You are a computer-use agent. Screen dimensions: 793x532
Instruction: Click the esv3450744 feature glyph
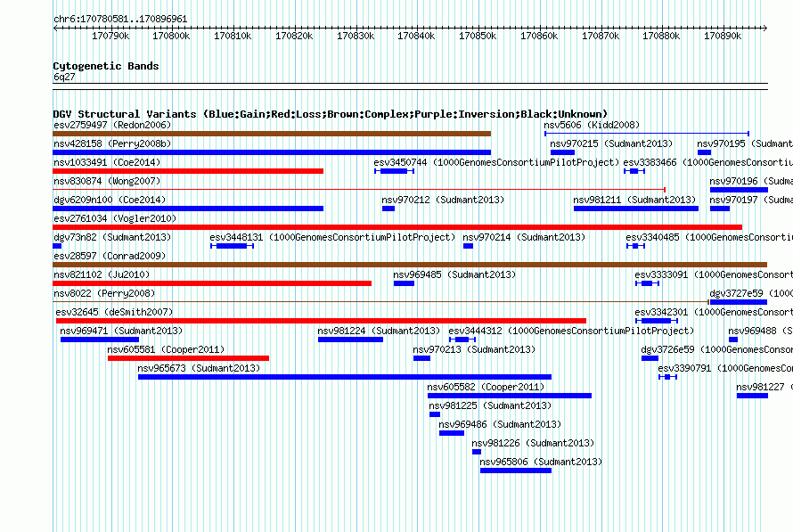(395, 171)
